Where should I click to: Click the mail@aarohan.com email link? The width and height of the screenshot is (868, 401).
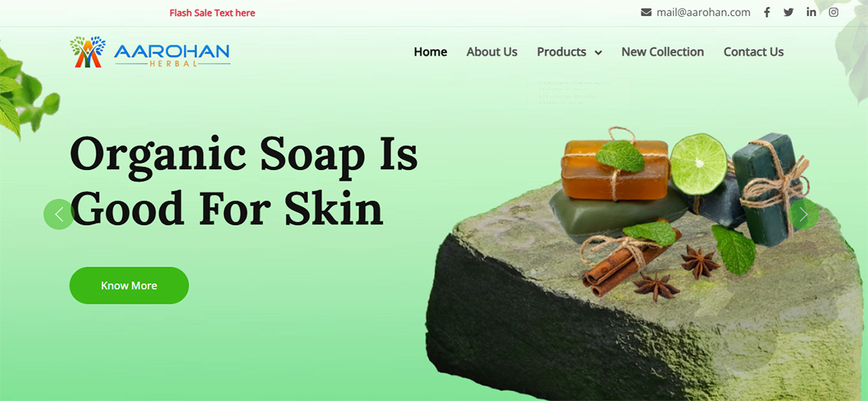pyautogui.click(x=703, y=12)
